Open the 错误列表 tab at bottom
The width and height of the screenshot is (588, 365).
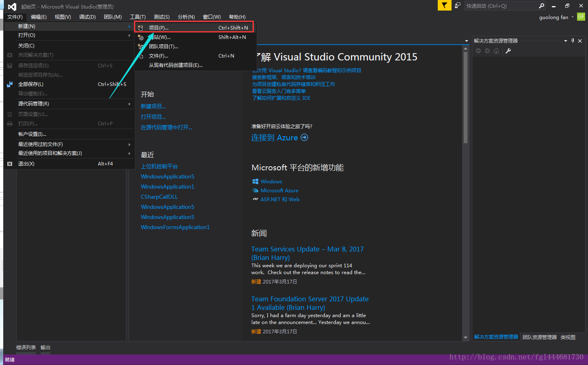pyautogui.click(x=26, y=347)
